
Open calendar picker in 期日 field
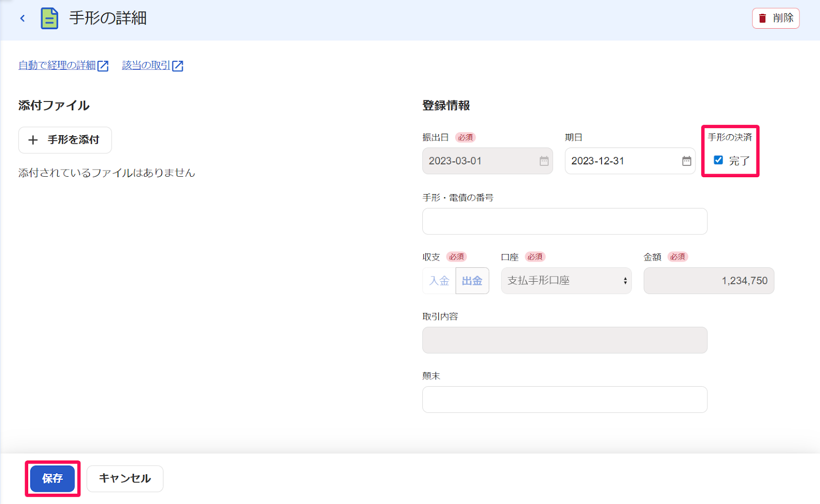687,161
